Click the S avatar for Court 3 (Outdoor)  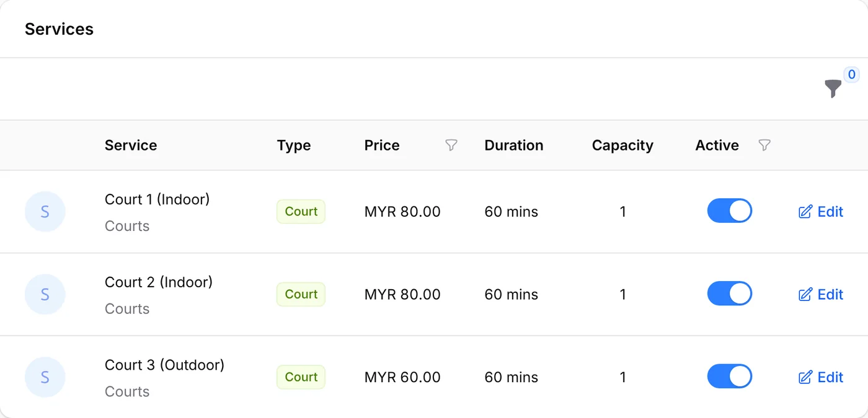[45, 377]
